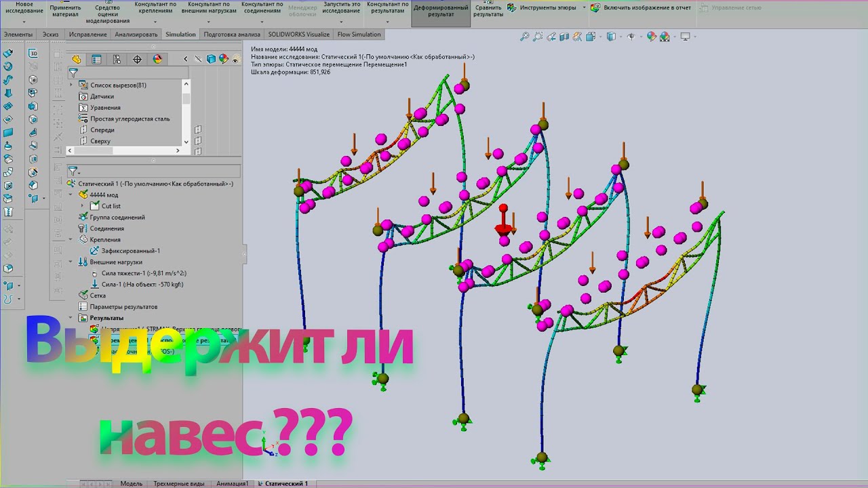868x488 pixels.
Task: Click the simulation tree filter funnel
Action: (73, 171)
